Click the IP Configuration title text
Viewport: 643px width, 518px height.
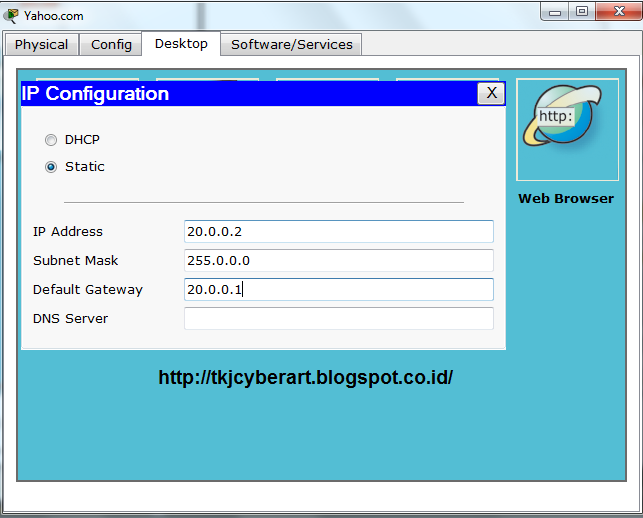(95, 94)
